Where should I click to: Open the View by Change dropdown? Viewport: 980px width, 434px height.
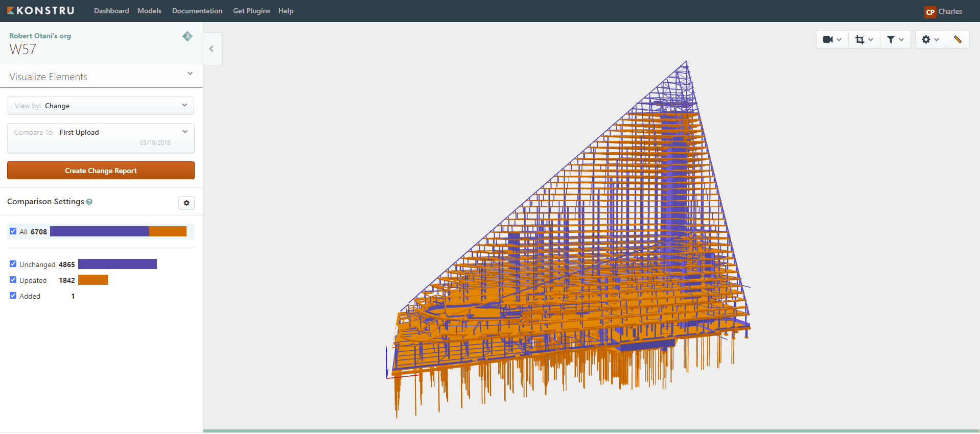point(101,106)
